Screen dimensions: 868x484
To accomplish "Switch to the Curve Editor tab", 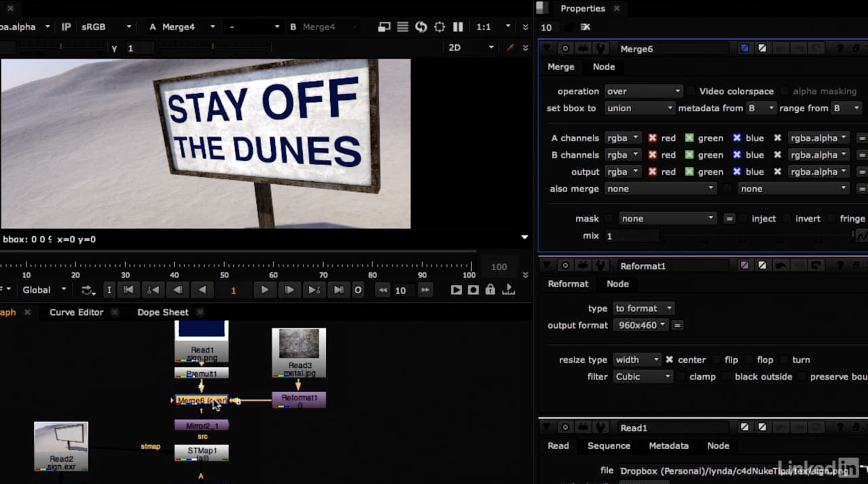I will [x=76, y=312].
